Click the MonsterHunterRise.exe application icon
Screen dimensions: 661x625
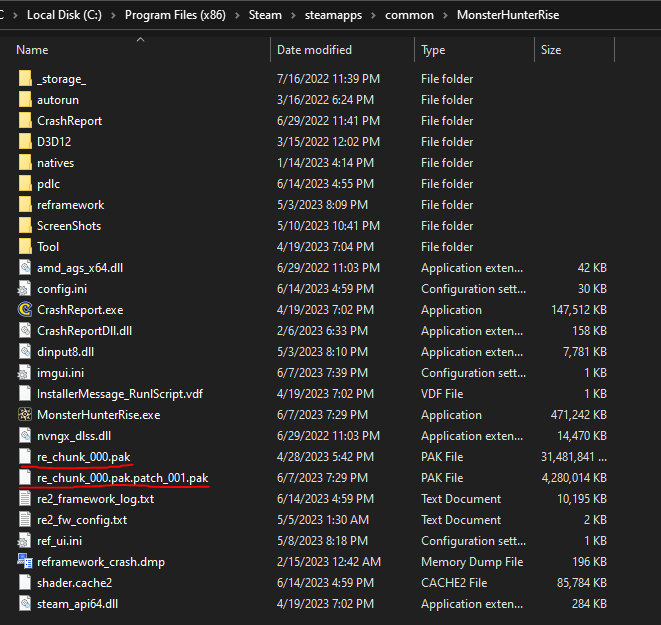pyautogui.click(x=25, y=415)
